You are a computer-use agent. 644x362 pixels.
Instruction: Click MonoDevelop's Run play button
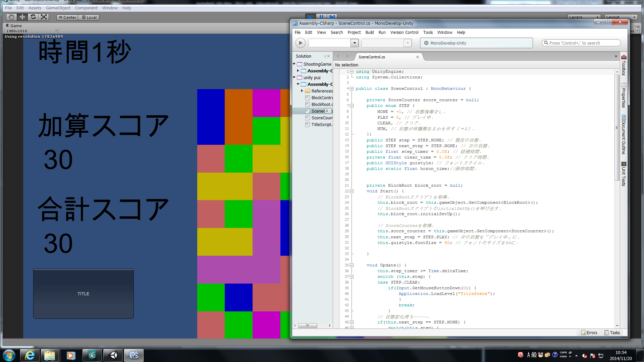(x=300, y=43)
